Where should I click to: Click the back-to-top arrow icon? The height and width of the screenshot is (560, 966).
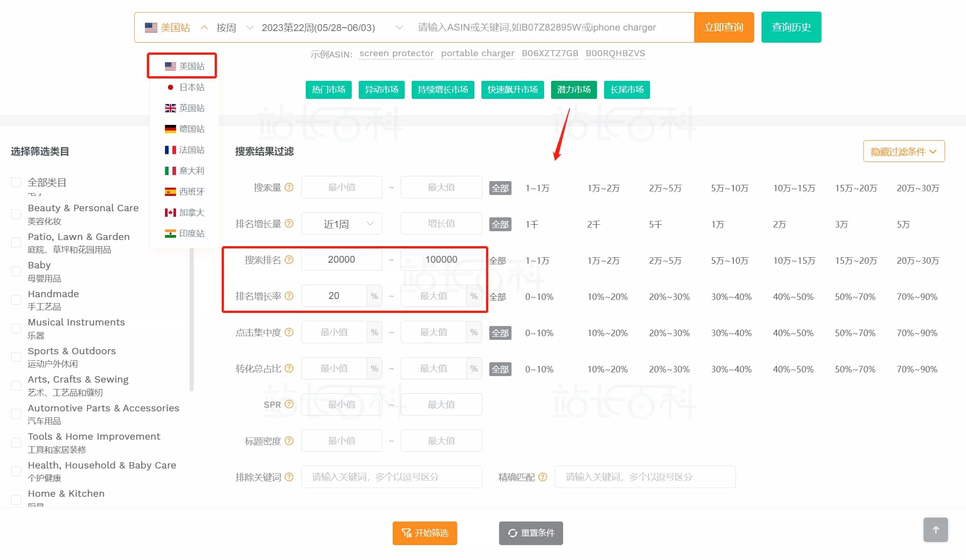tap(935, 529)
